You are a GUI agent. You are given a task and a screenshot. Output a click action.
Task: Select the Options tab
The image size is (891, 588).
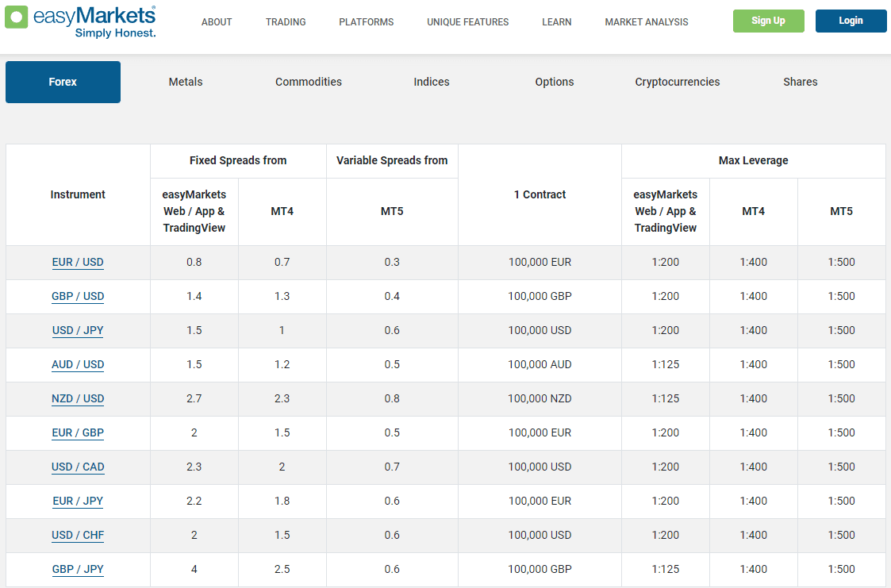coord(554,82)
